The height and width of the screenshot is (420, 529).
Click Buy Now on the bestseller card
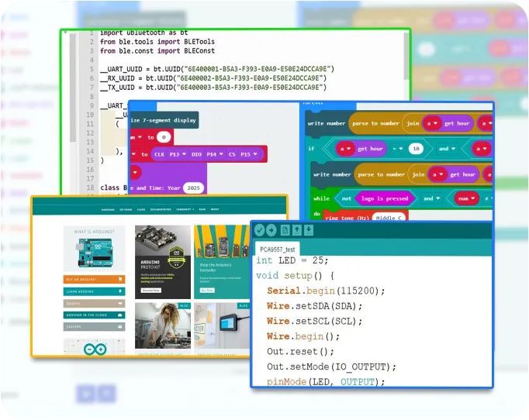coord(207,291)
